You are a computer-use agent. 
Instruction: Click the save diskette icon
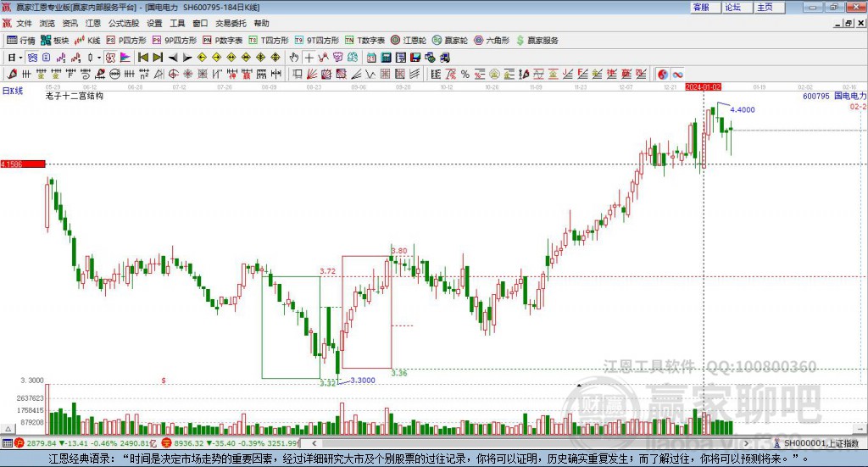coord(415,58)
